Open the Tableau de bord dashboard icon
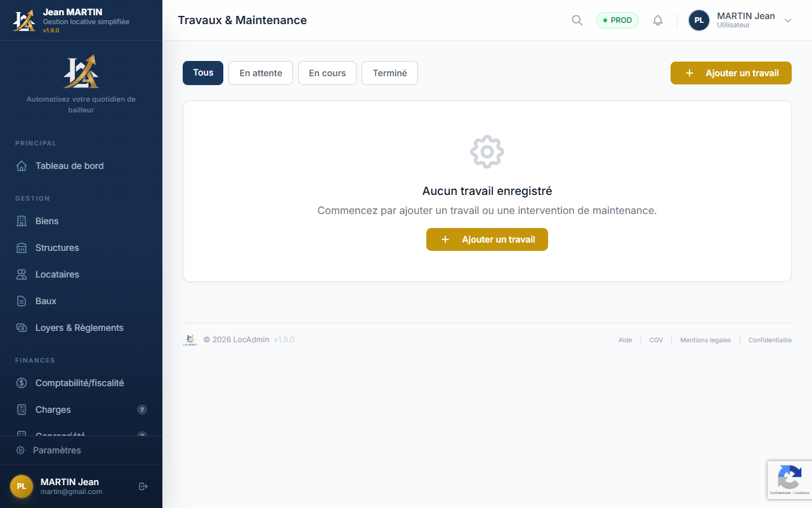The height and width of the screenshot is (508, 812). tap(22, 166)
